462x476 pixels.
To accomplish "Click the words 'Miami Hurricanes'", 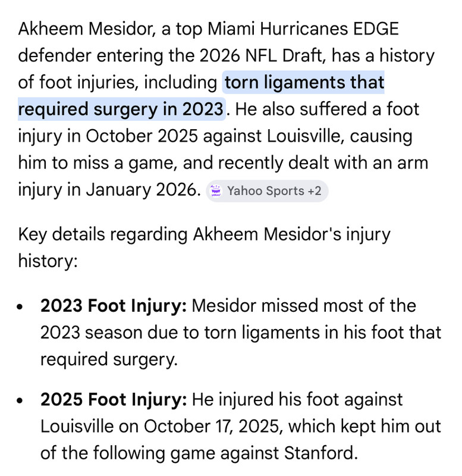I will (278, 29).
